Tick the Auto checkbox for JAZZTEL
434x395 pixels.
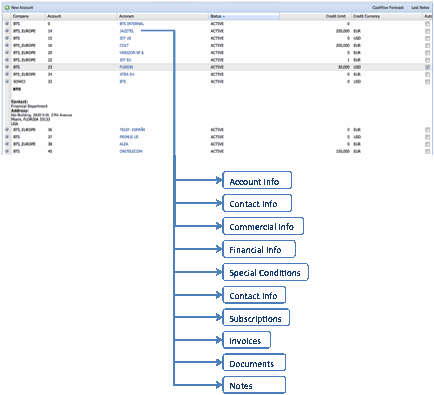tap(427, 31)
